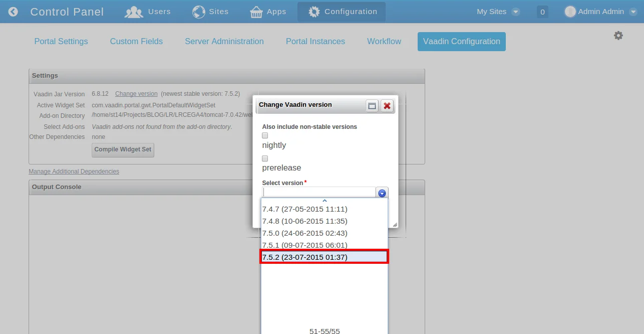Image resolution: width=644 pixels, height=334 pixels.
Task: Enable the prerelease versions checkbox
Action: click(x=265, y=158)
